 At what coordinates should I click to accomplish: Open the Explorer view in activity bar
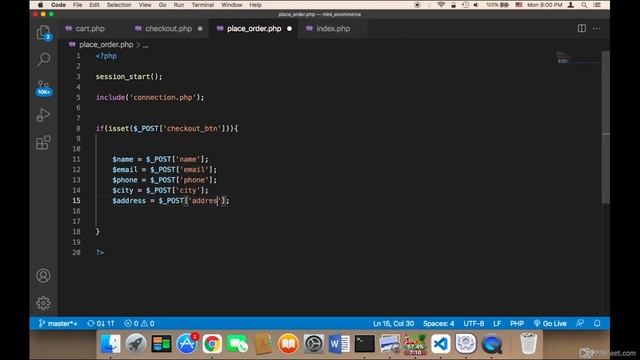point(43,33)
